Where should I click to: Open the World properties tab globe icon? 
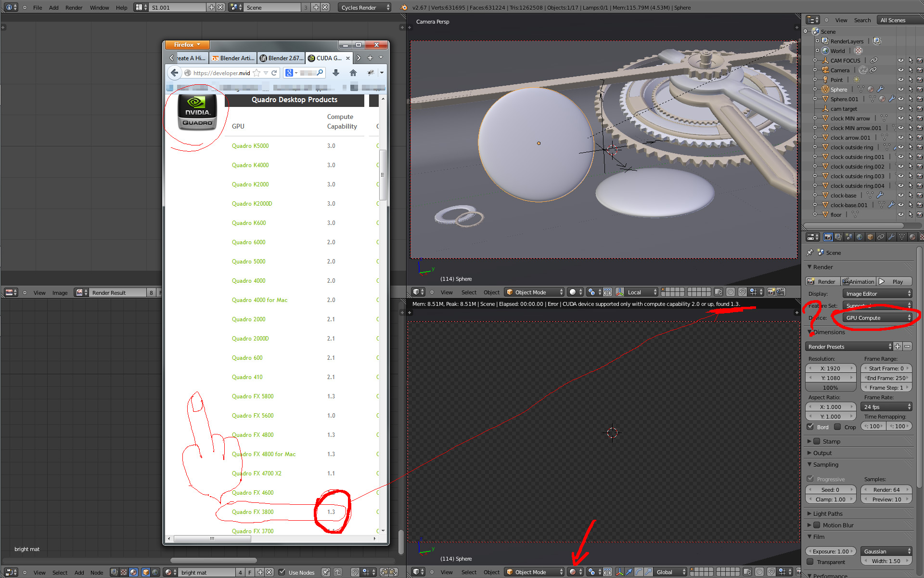coord(860,237)
